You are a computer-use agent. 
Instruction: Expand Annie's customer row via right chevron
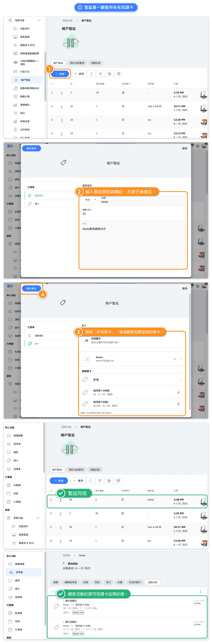(181, 359)
